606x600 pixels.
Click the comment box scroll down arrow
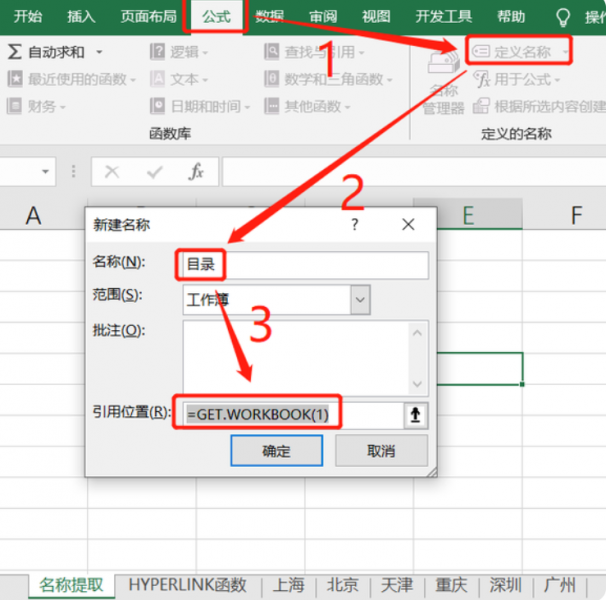coord(417,384)
